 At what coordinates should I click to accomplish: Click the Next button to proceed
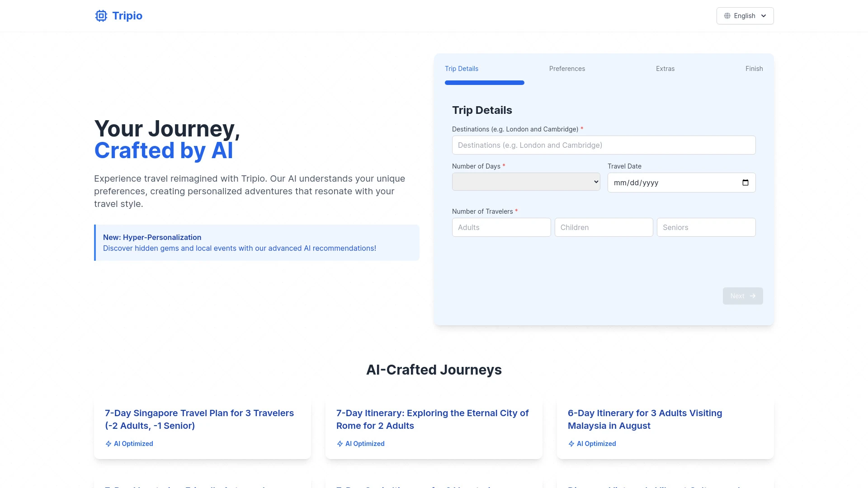click(x=743, y=296)
